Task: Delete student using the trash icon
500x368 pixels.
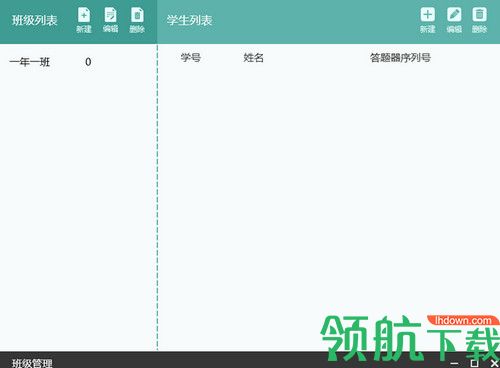Action: click(479, 20)
